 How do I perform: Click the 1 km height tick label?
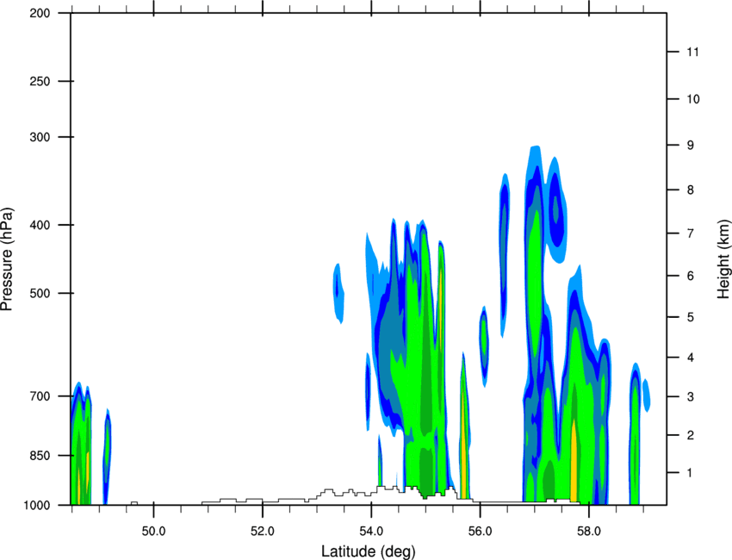[691, 473]
